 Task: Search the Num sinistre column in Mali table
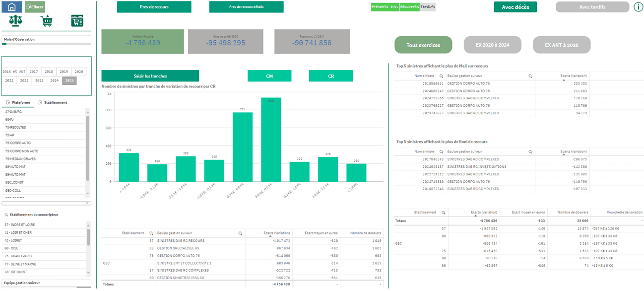441,76
